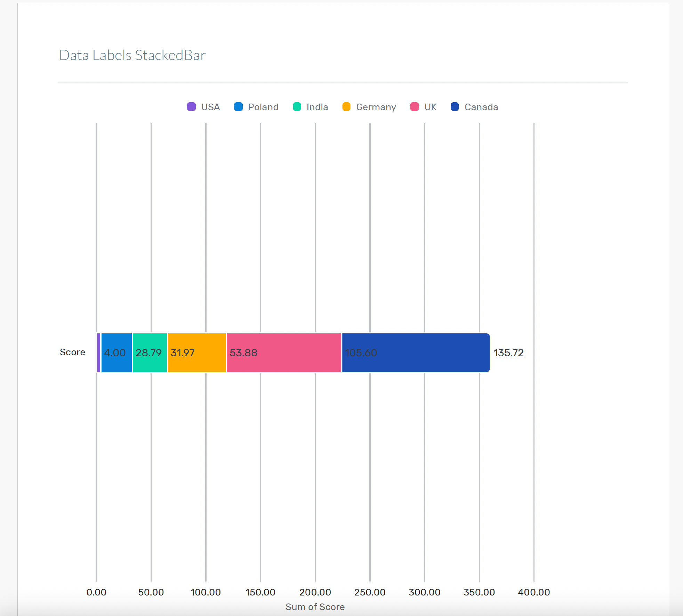Click the Poland blue legend swatch
Screen dimensions: 683x616
[x=238, y=107]
